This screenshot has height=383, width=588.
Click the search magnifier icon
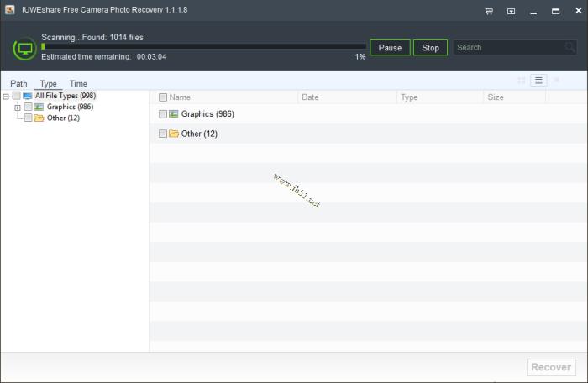tap(570, 48)
